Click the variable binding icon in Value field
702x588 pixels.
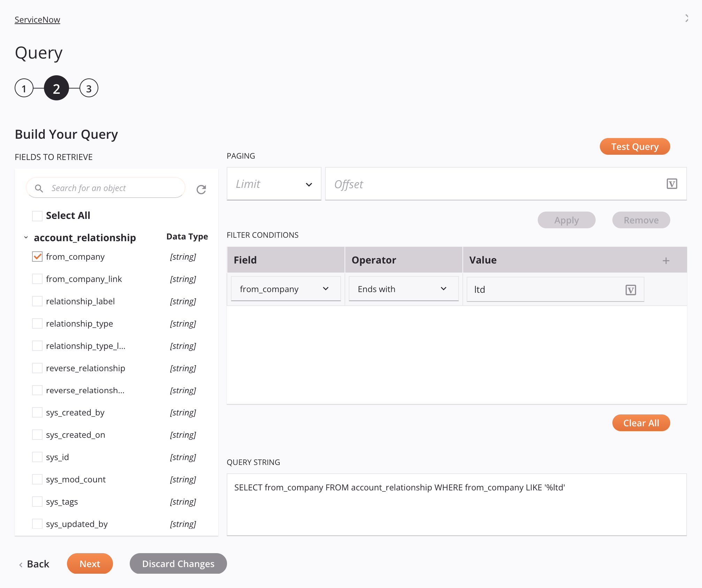point(631,289)
